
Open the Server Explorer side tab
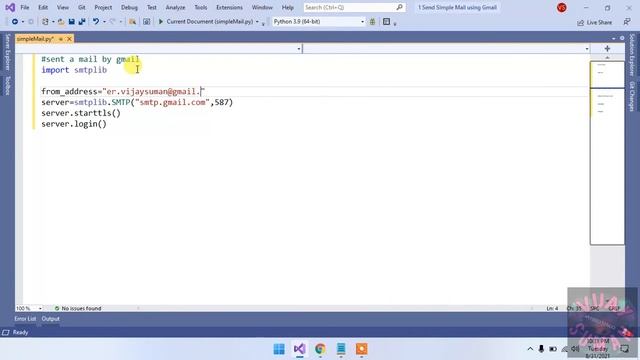coord(7,52)
